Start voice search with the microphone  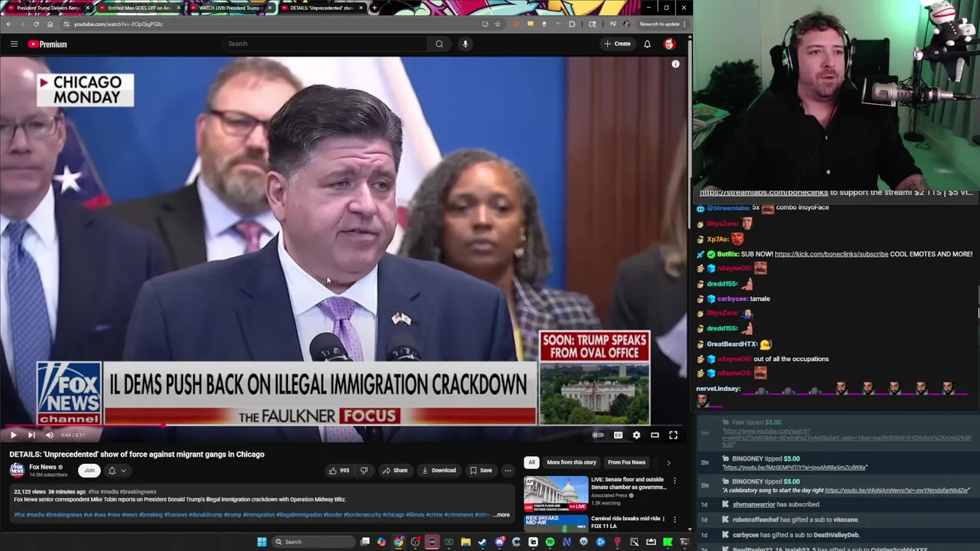[x=465, y=44]
